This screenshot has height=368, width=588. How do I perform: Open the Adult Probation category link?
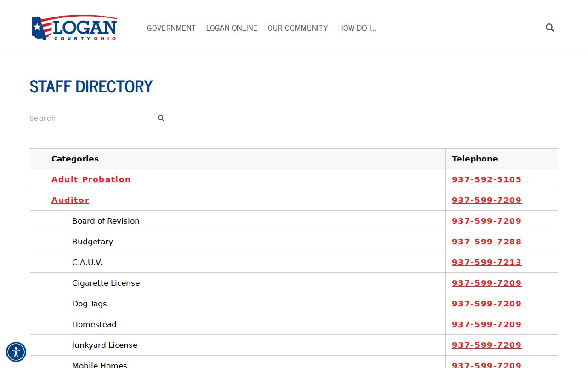coord(91,179)
